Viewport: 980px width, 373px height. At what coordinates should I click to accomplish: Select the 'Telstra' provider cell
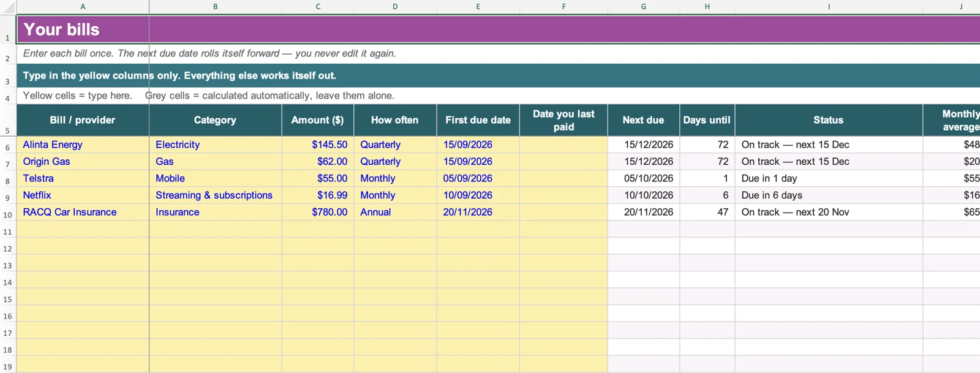pyautogui.click(x=83, y=178)
